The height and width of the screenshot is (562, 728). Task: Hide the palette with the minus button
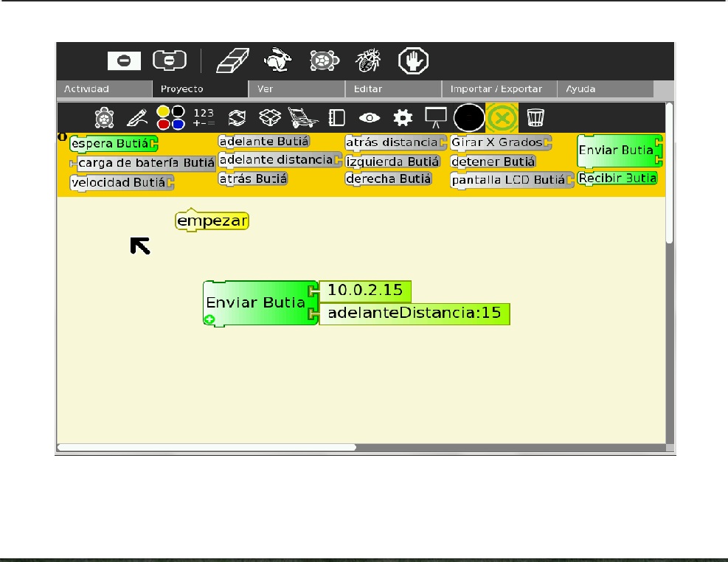124,60
